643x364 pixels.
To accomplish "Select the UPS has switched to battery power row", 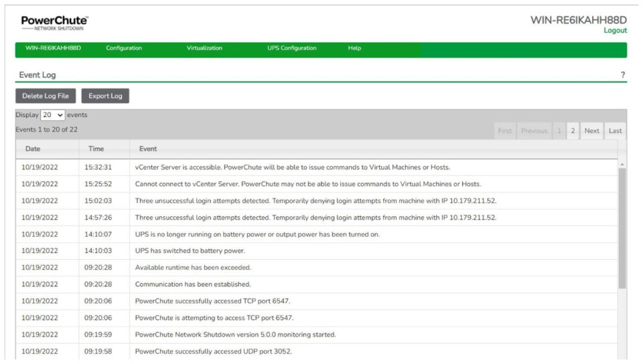I will point(190,251).
